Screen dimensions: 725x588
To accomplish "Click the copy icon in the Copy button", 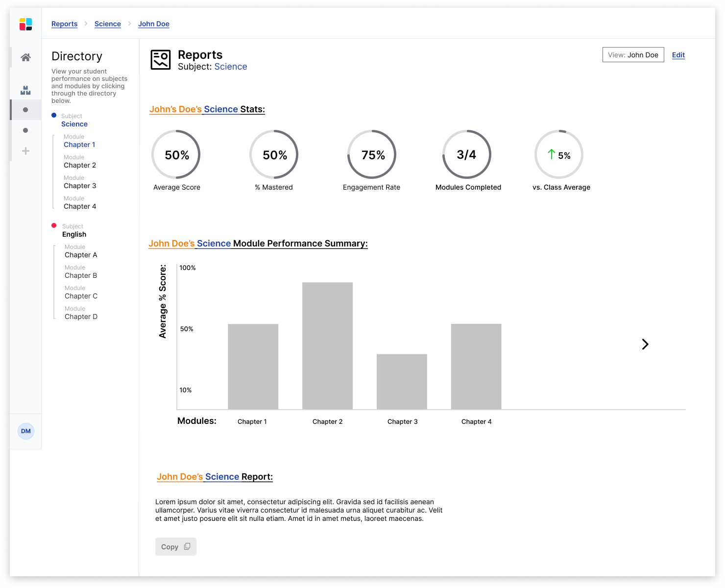I will pos(187,546).
